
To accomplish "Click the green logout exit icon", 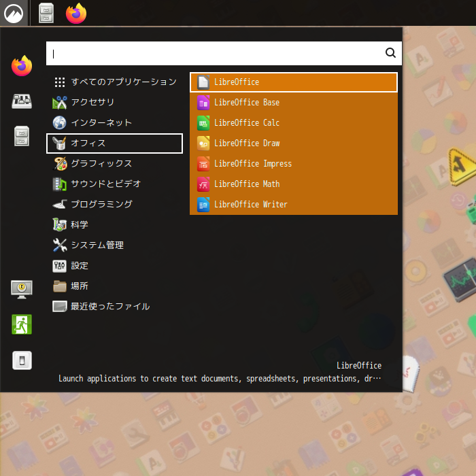I will tap(22, 324).
